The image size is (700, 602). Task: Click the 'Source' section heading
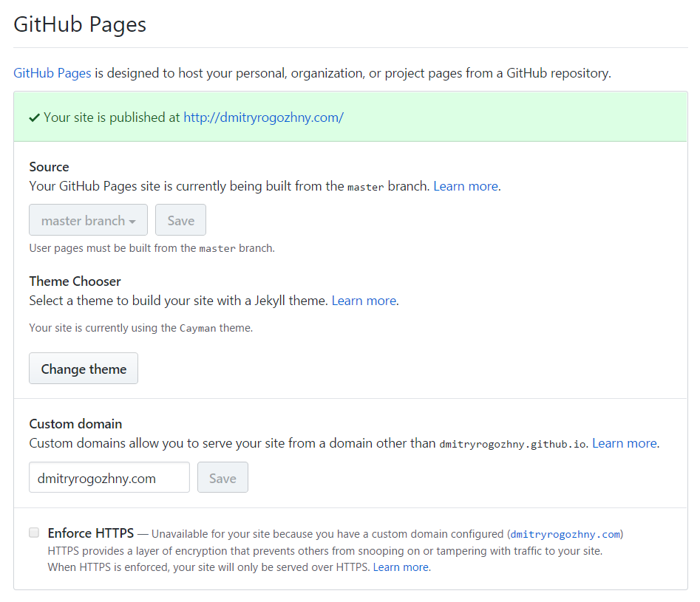click(49, 167)
